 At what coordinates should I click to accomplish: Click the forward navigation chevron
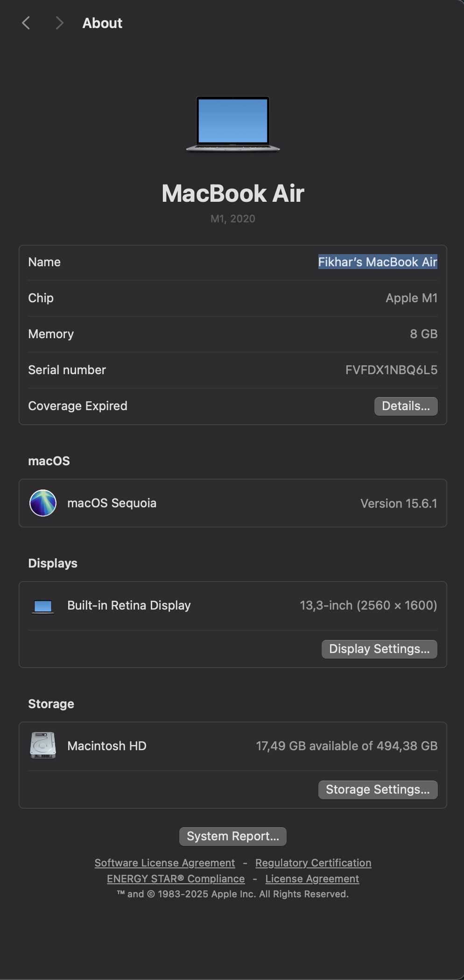click(59, 23)
